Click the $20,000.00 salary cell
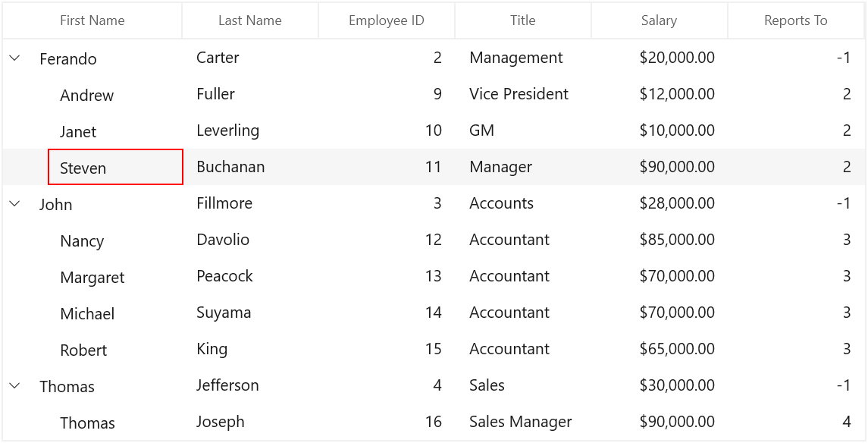The width and height of the screenshot is (868, 443). point(660,57)
